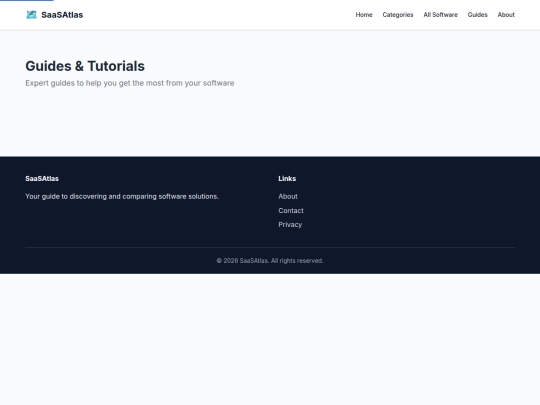Viewport: 540px width, 405px height.
Task: Go to Home in the navigation bar
Action: pos(364,15)
